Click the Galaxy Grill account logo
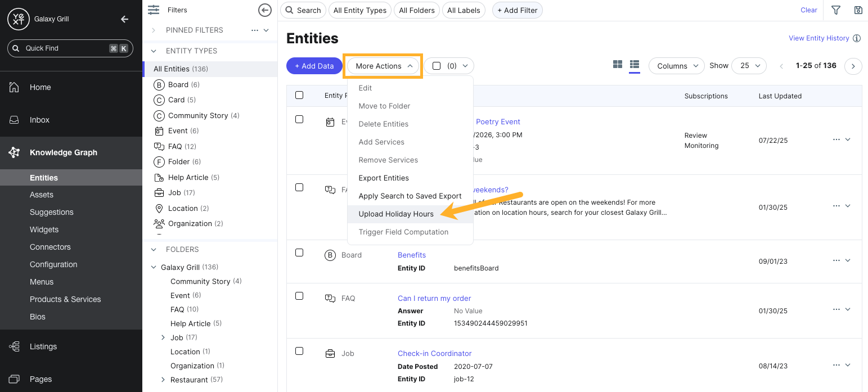 19,19
